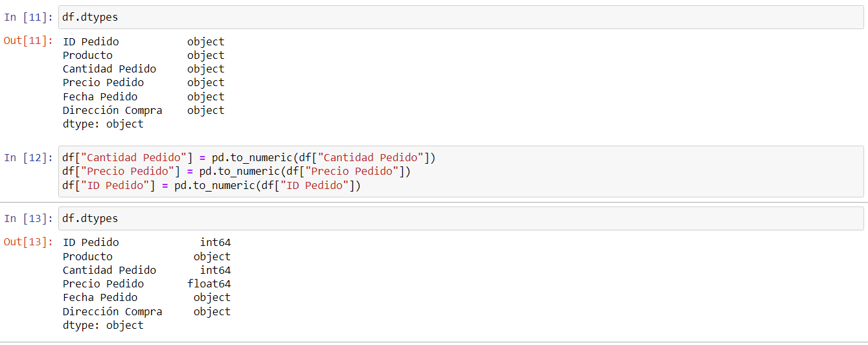Select the In [11] prompt label
The width and height of the screenshot is (868, 345).
pyautogui.click(x=29, y=17)
